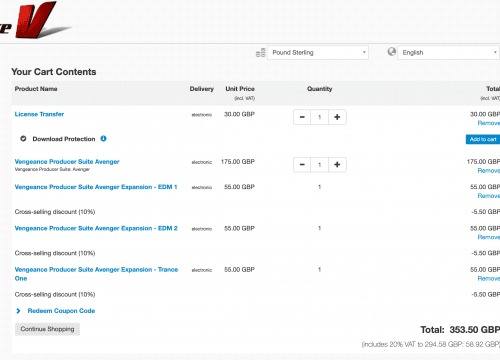Remove Expansion EDM 1 from cart
Screen dimensions: 500x360
coord(489,196)
